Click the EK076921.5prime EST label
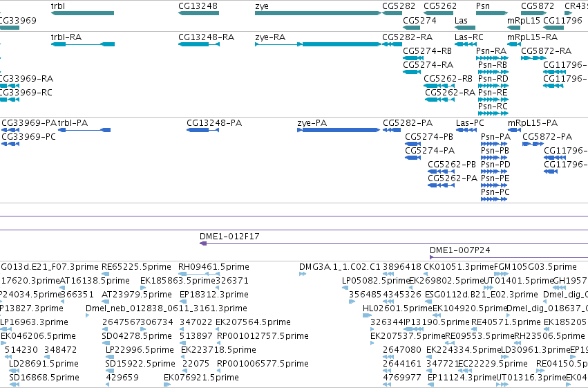The width and height of the screenshot is (588, 388). point(201,378)
